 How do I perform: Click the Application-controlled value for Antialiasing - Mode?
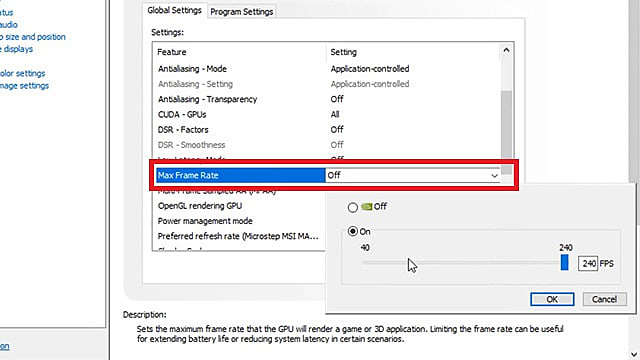370,69
